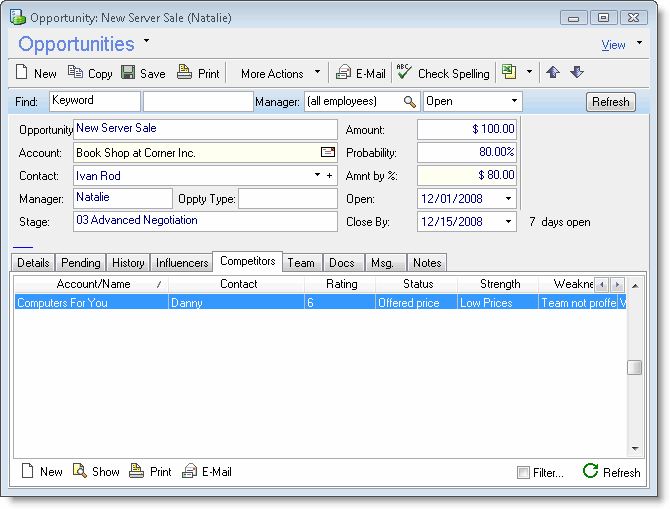Click the magnifier icon in Manager field

[x=409, y=102]
